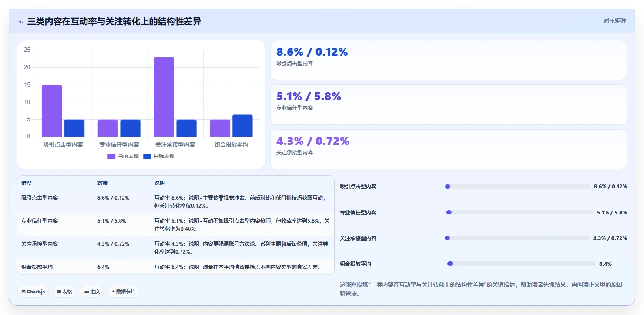
Task: Click the blue 目标表现 bar for 专业信任型内容
Action: pos(130,128)
